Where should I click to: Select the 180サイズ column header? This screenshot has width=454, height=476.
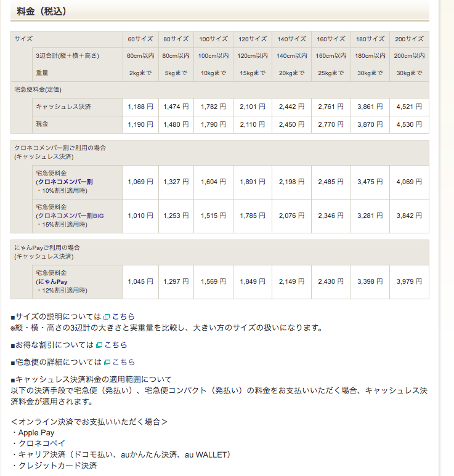click(x=370, y=39)
